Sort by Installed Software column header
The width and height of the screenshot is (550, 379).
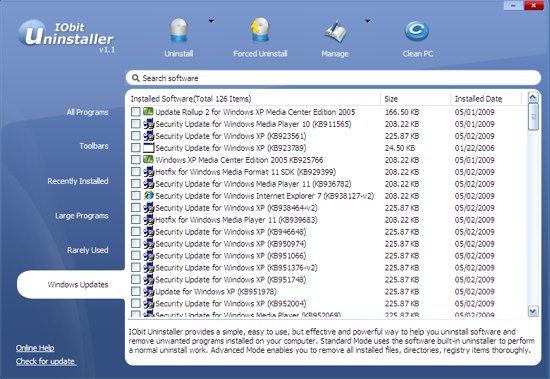tap(255, 99)
